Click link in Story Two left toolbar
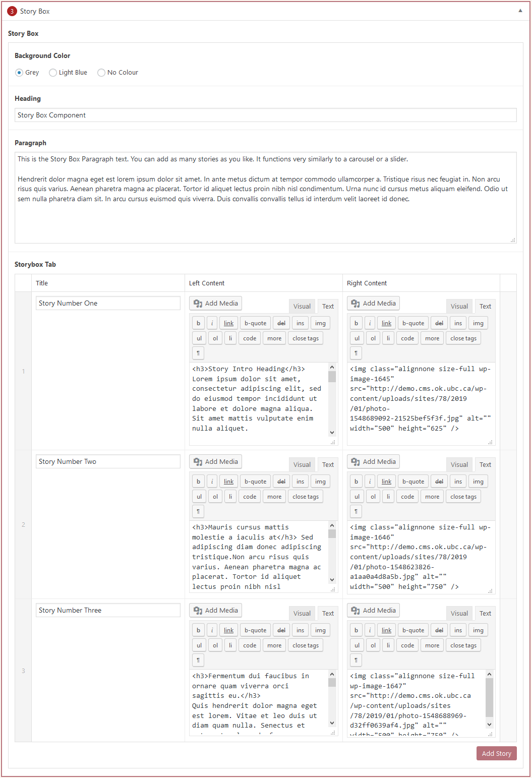The height and width of the screenshot is (778, 532). point(228,482)
